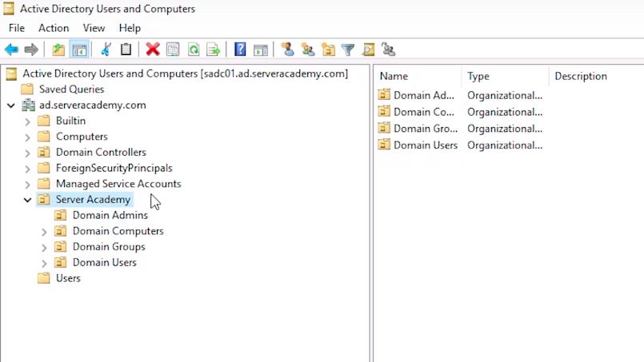Open the View menu
Screen dimensions: 644x362
(x=94, y=28)
